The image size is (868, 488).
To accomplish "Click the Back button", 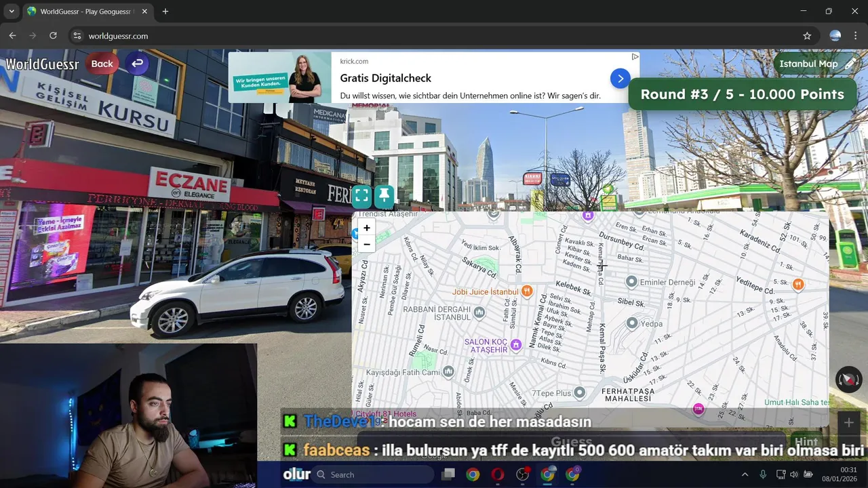I will [x=102, y=64].
